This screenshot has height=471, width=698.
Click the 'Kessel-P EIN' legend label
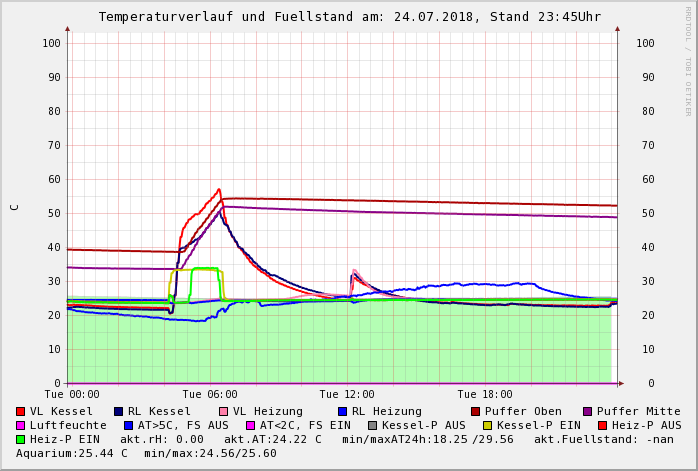[539, 426]
